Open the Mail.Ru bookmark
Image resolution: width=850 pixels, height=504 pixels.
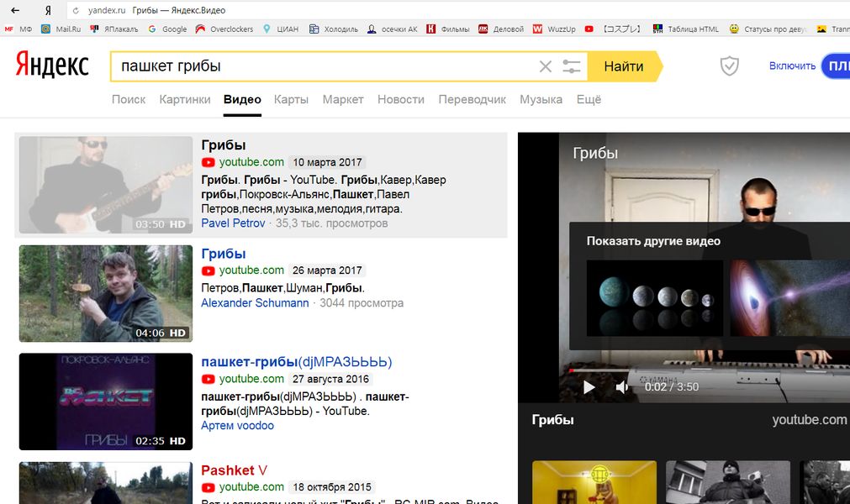pos(61,29)
